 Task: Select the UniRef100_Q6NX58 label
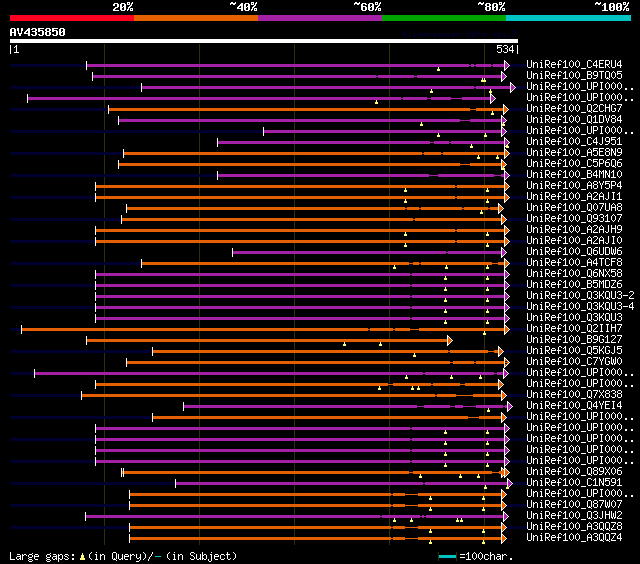click(574, 274)
